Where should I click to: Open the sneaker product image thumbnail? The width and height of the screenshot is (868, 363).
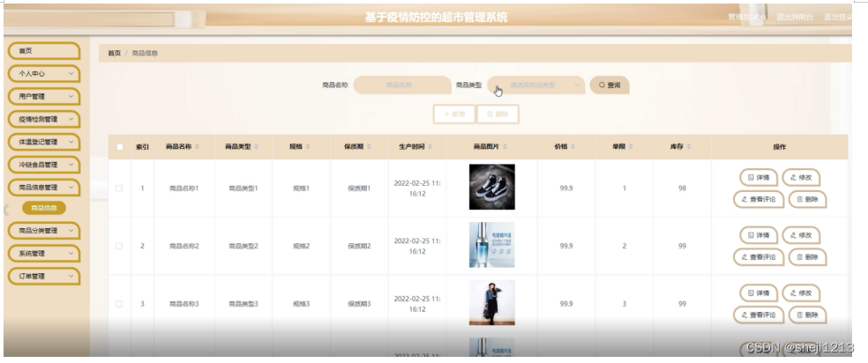(x=491, y=187)
